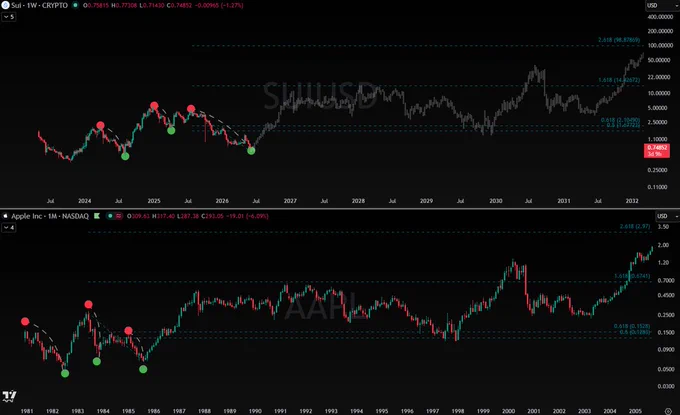680x415 pixels.
Task: Click the Sui · 1W · CRYPTO symbol title
Action: (x=39, y=6)
